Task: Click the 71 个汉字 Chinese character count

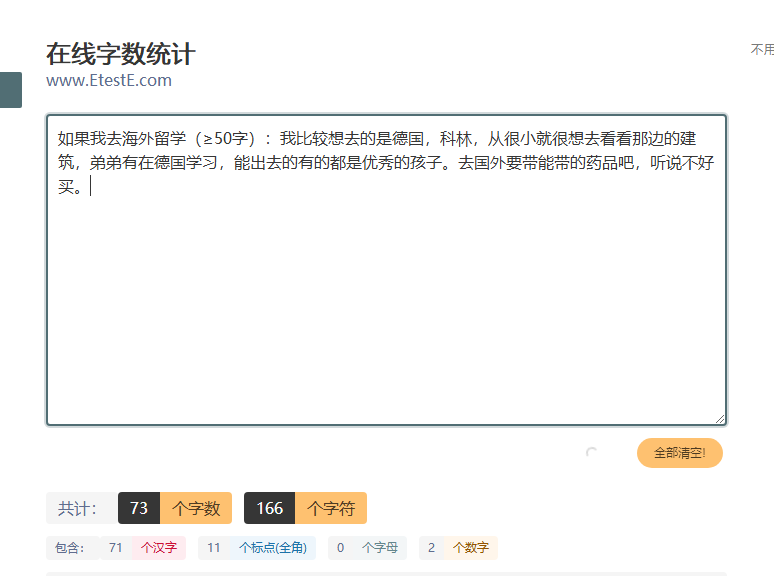Action: pyautogui.click(x=143, y=548)
